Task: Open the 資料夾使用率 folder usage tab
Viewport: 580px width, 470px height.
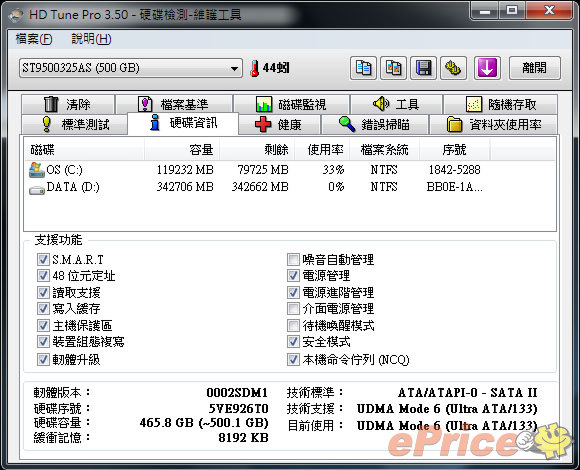Action: tap(493, 124)
